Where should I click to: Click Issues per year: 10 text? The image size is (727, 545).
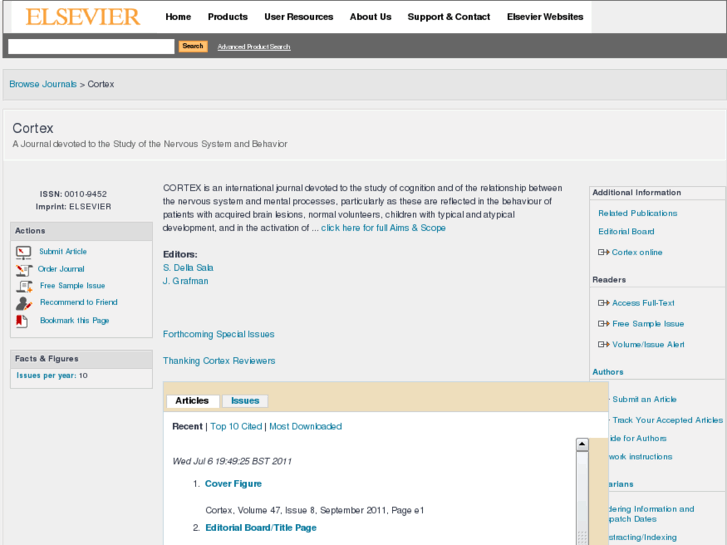[52, 376]
